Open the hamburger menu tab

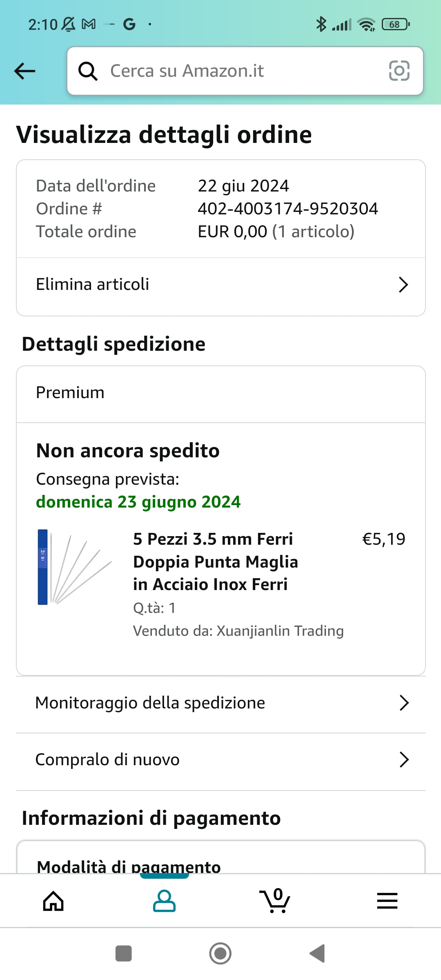[x=387, y=901]
